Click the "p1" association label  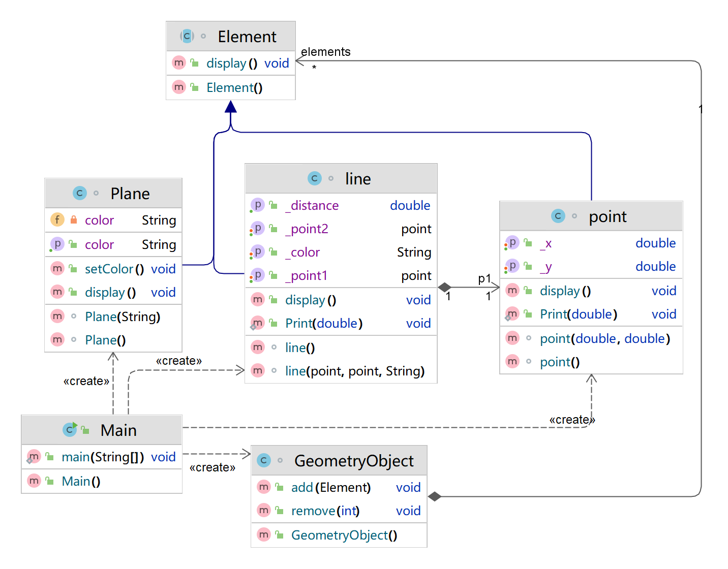point(484,279)
